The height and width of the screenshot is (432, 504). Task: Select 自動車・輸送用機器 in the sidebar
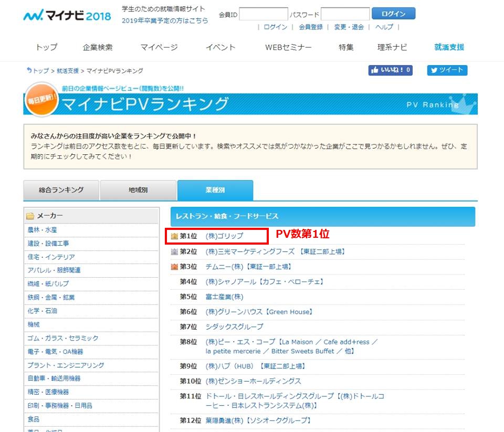[x=54, y=378]
